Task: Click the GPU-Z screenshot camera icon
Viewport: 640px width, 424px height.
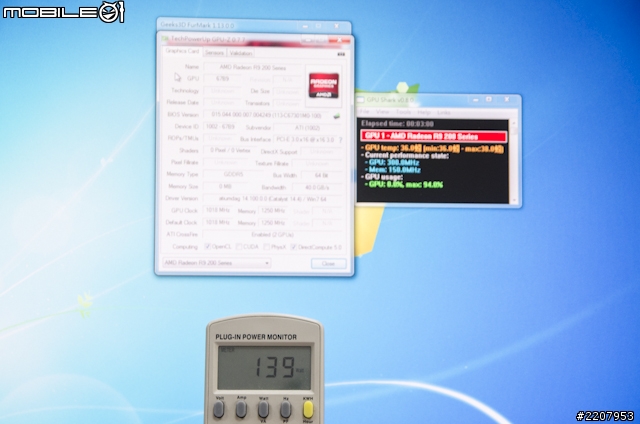Action: [x=341, y=53]
